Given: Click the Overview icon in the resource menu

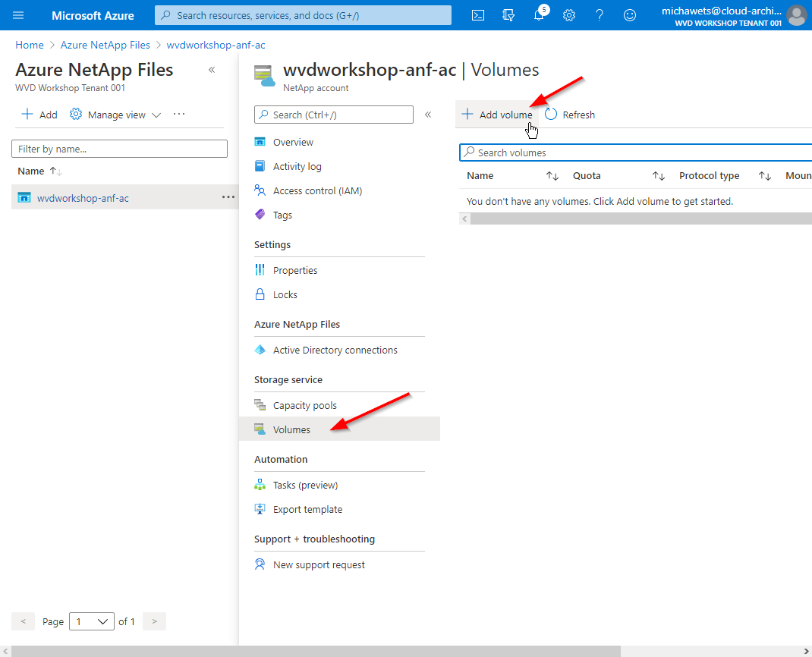Looking at the screenshot, I should (260, 142).
